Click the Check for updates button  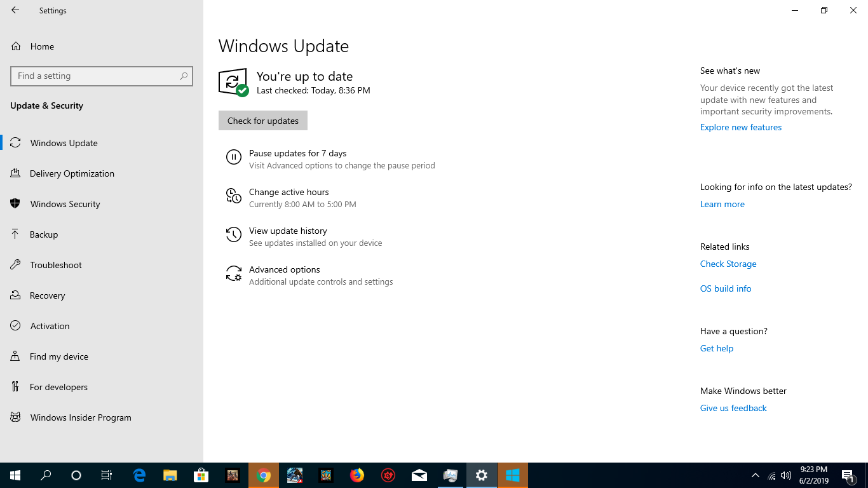[263, 121]
